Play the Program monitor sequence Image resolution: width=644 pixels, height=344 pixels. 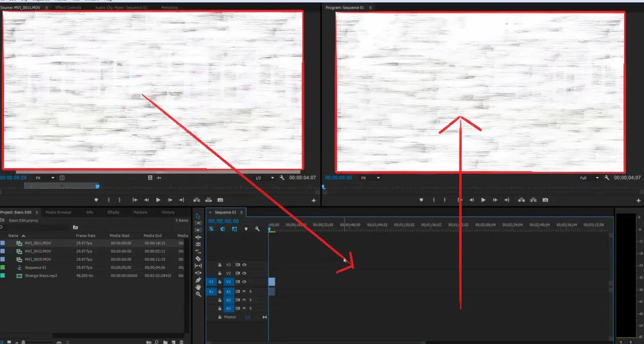(483, 200)
